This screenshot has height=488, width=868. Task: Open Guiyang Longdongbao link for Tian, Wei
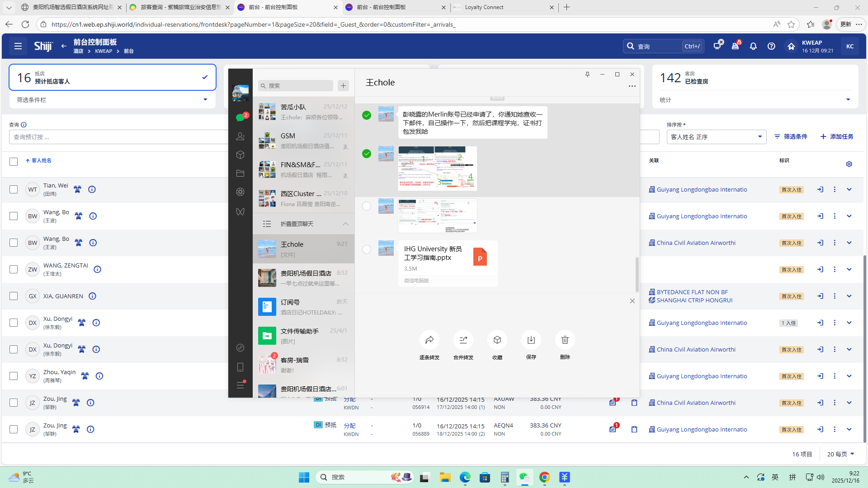pyautogui.click(x=701, y=189)
